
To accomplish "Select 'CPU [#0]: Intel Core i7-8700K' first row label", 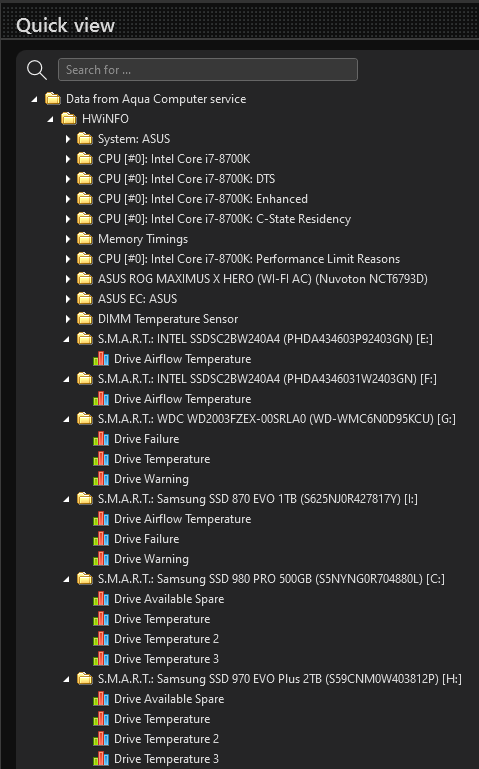I will [174, 159].
